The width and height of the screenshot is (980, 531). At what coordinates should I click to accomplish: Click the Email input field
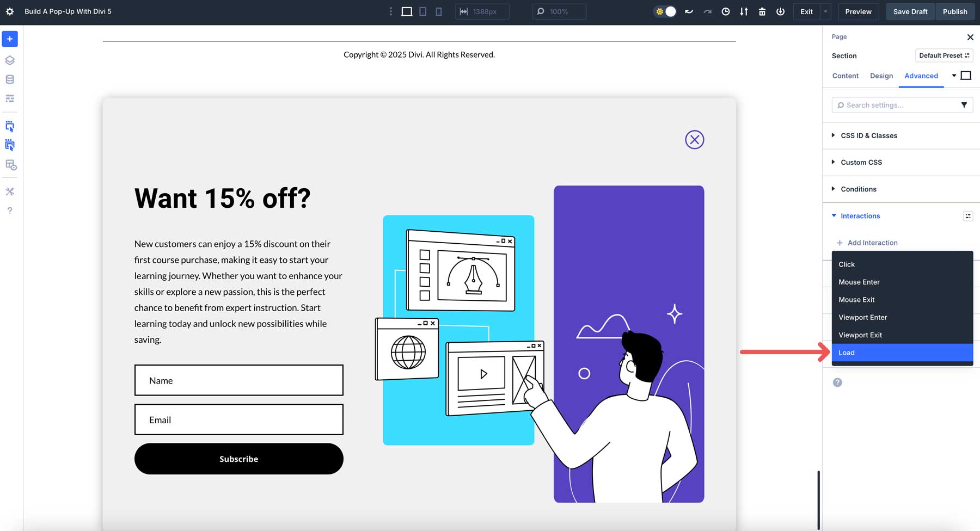pos(238,419)
